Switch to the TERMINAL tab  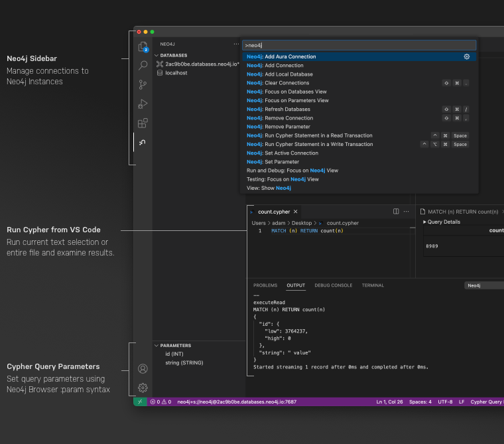point(373,285)
